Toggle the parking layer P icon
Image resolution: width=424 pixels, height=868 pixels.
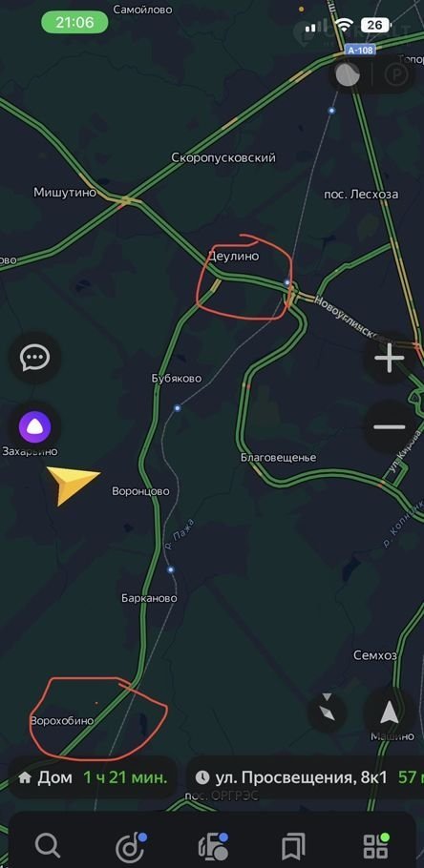395,74
